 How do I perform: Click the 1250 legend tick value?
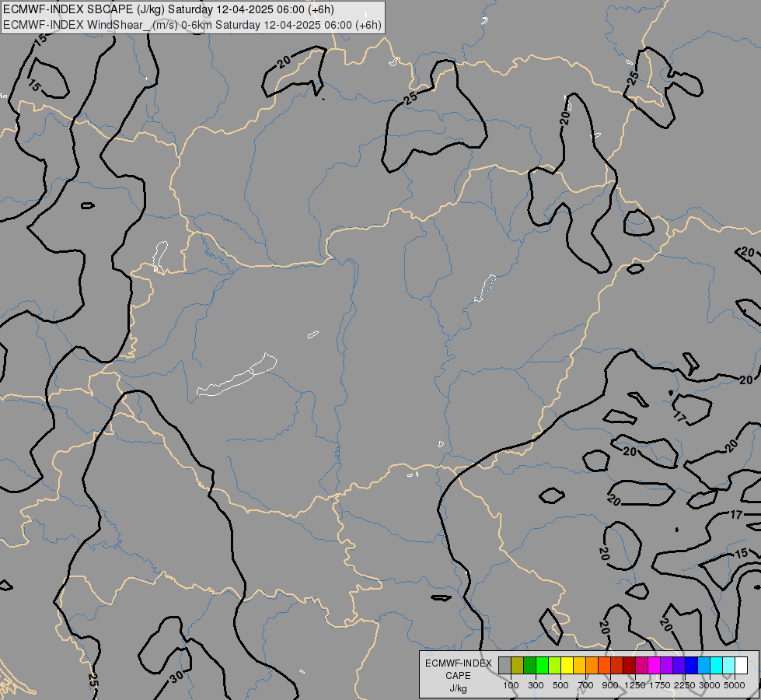(x=635, y=685)
